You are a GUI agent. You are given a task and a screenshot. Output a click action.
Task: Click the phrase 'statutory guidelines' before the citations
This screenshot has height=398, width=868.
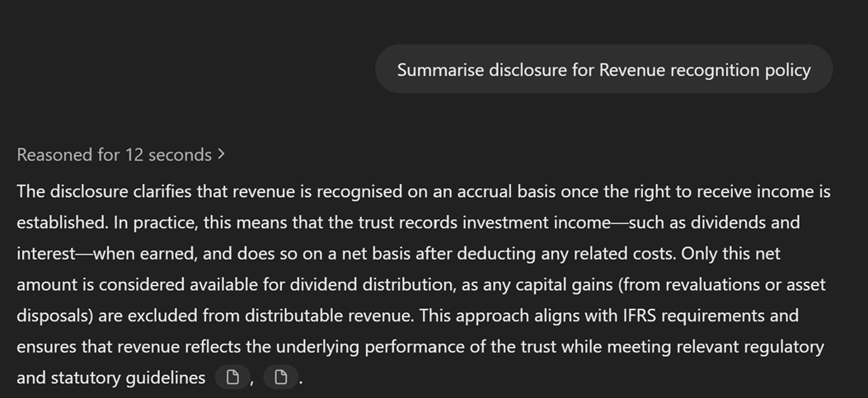click(128, 377)
